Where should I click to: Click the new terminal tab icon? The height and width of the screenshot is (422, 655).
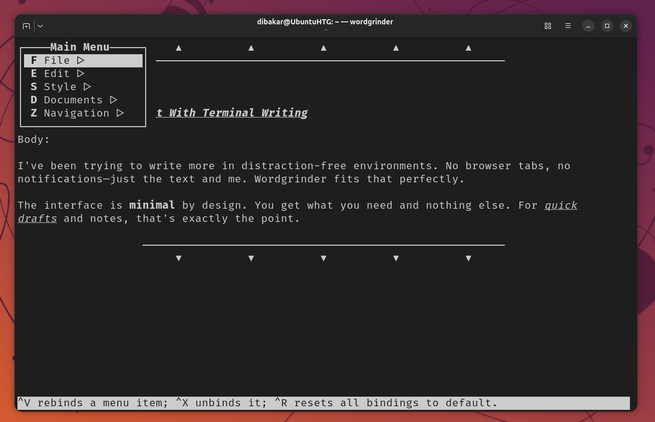pos(26,26)
